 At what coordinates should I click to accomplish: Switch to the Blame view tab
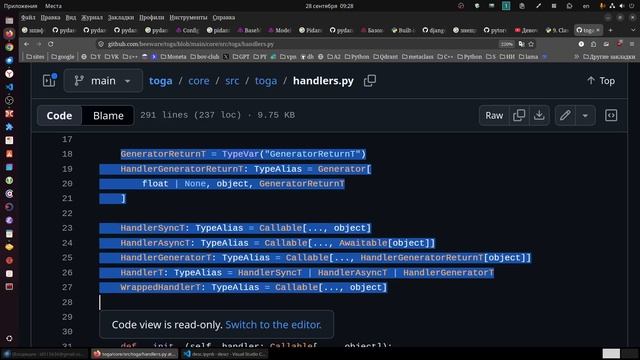(108, 116)
